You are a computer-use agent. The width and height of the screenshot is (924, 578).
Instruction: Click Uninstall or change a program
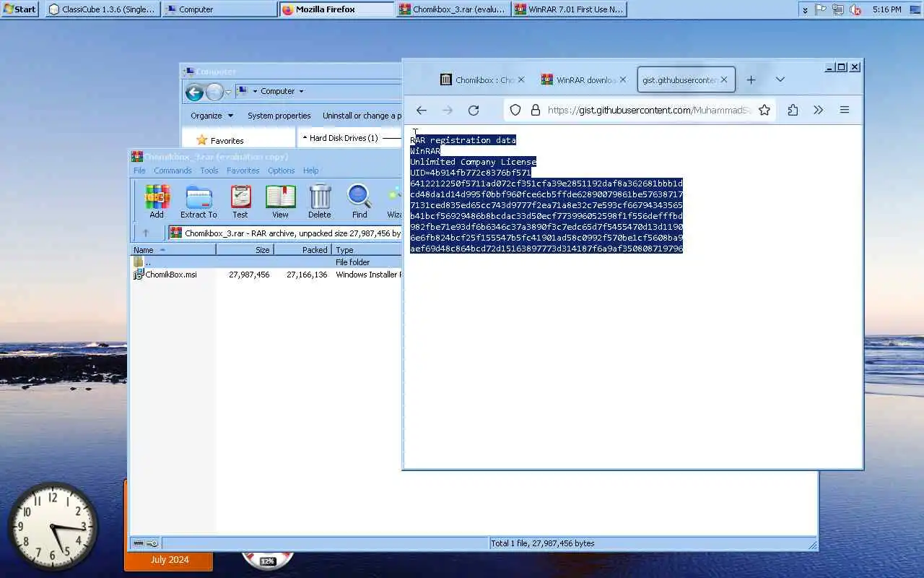click(362, 116)
